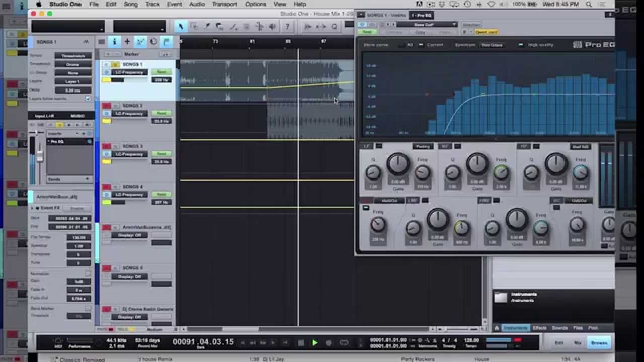The width and height of the screenshot is (644, 362).
Task: Click the Stop button in transport
Action: click(x=301, y=342)
